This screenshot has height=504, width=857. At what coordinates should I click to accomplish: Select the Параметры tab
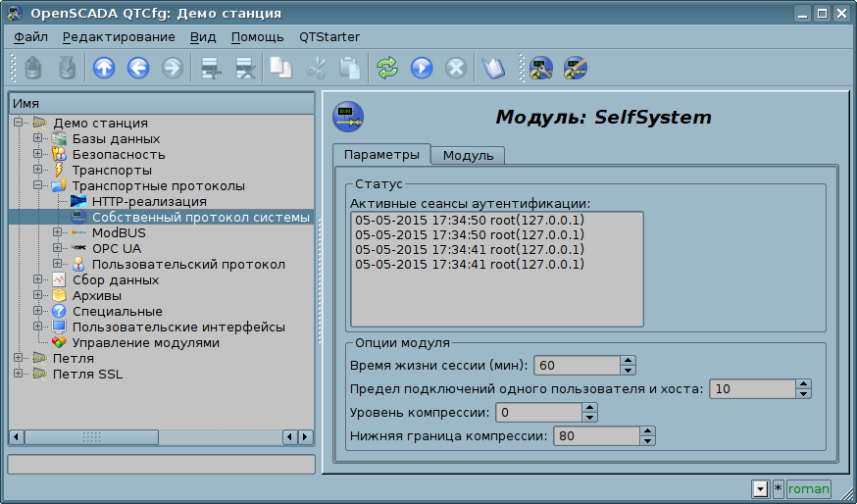pos(381,155)
